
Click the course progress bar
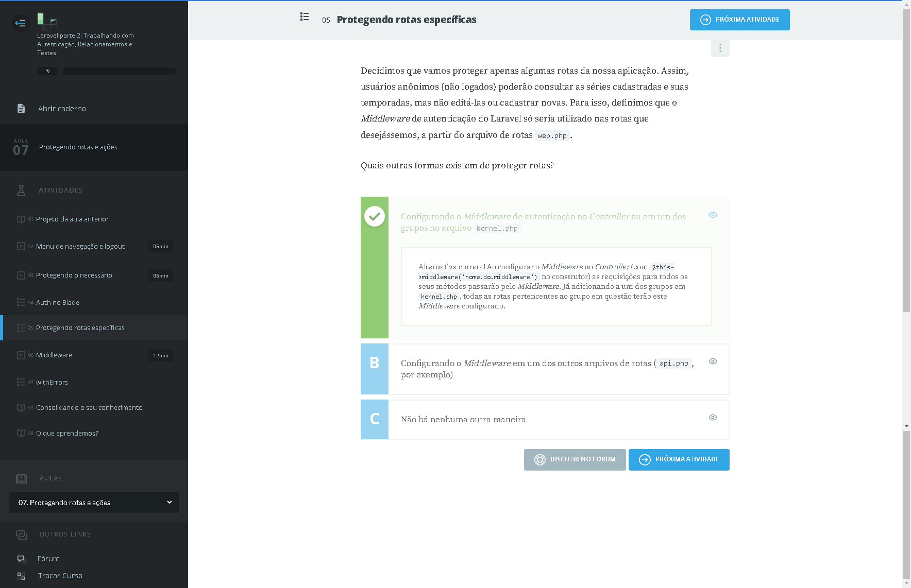119,71
